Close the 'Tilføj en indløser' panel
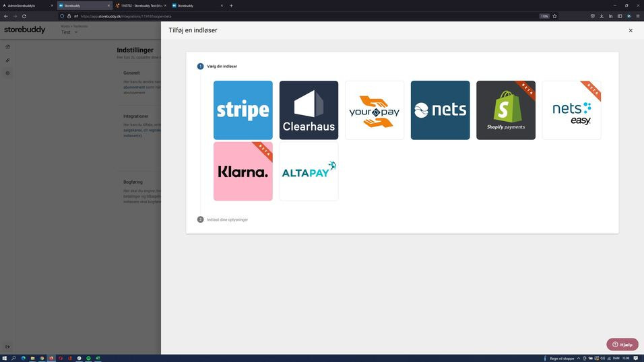 pyautogui.click(x=631, y=30)
